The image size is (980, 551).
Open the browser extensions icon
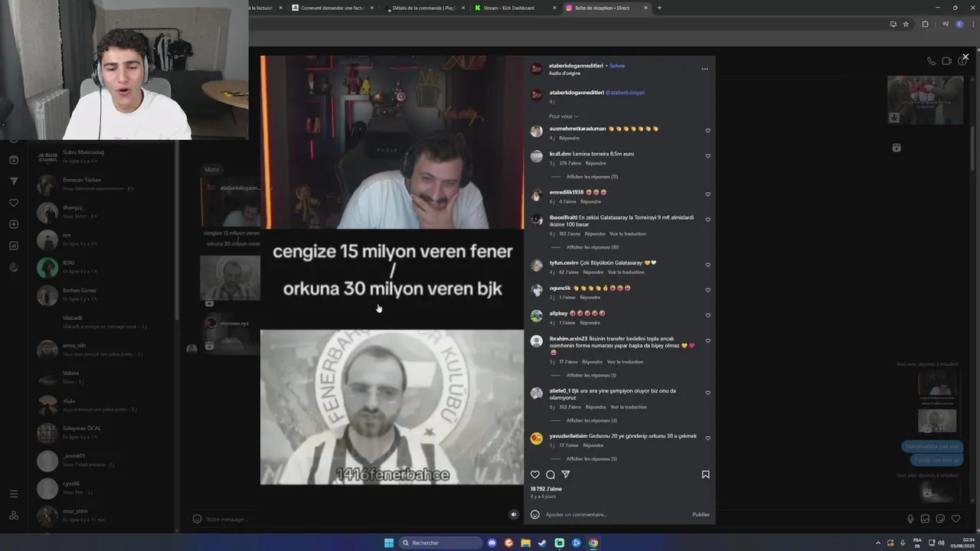point(925,24)
